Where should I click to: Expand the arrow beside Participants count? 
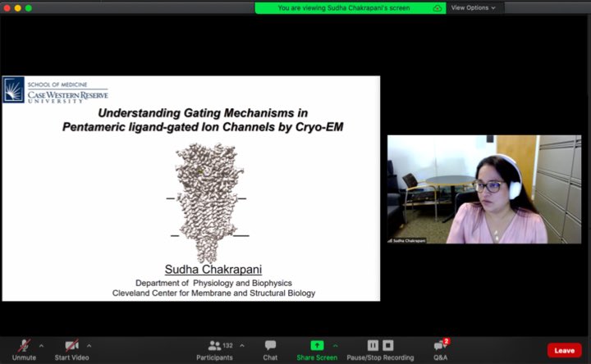[x=242, y=346]
